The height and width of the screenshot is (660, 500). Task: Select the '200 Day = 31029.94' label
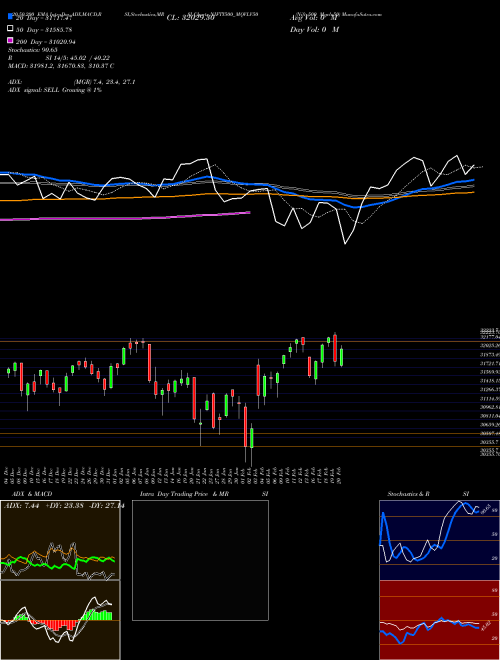(x=46, y=42)
